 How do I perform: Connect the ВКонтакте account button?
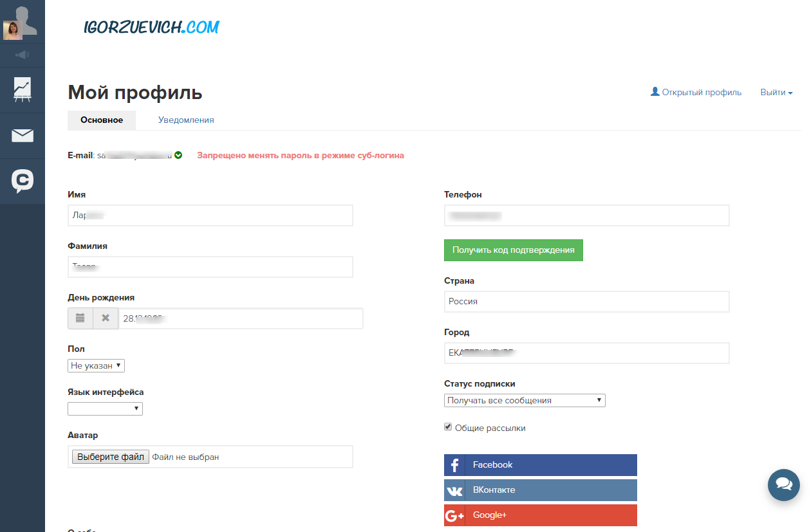(541, 490)
